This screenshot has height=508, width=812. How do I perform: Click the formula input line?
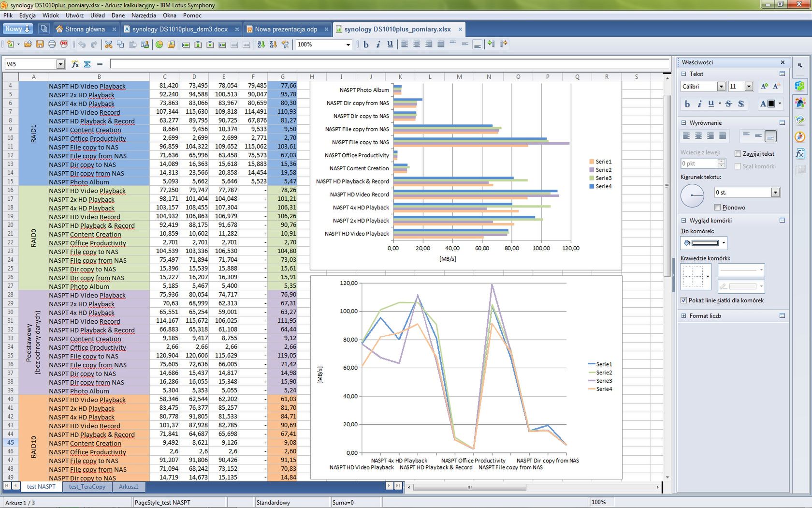390,64
